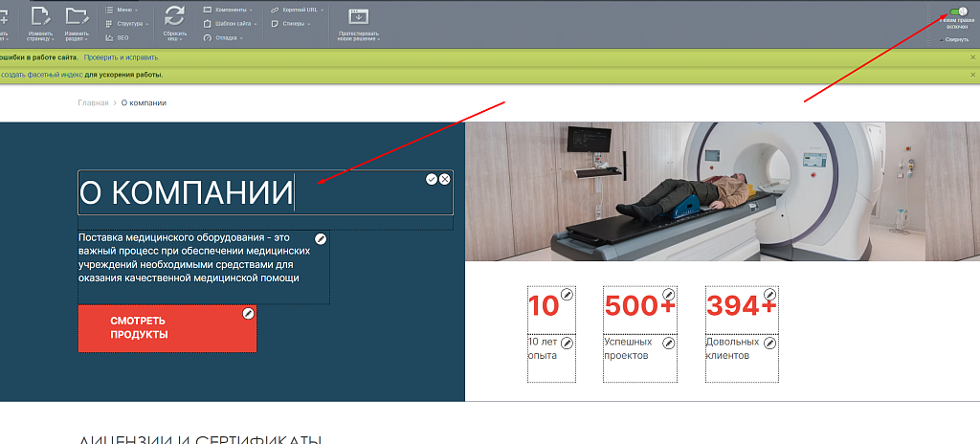The height and width of the screenshot is (444, 980).
Task: Expand the 'Шаблон сайта' dropdown
Action: tap(228, 24)
